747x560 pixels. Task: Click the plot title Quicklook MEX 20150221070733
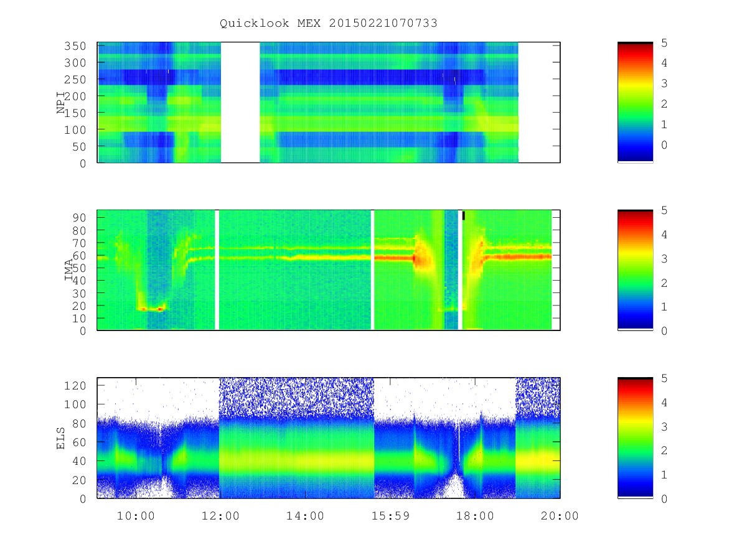point(329,23)
